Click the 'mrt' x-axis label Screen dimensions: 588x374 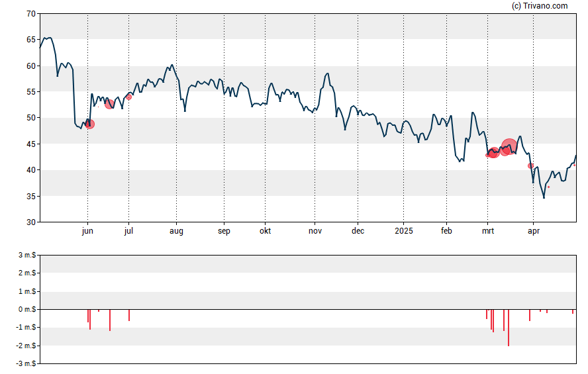[488, 231]
